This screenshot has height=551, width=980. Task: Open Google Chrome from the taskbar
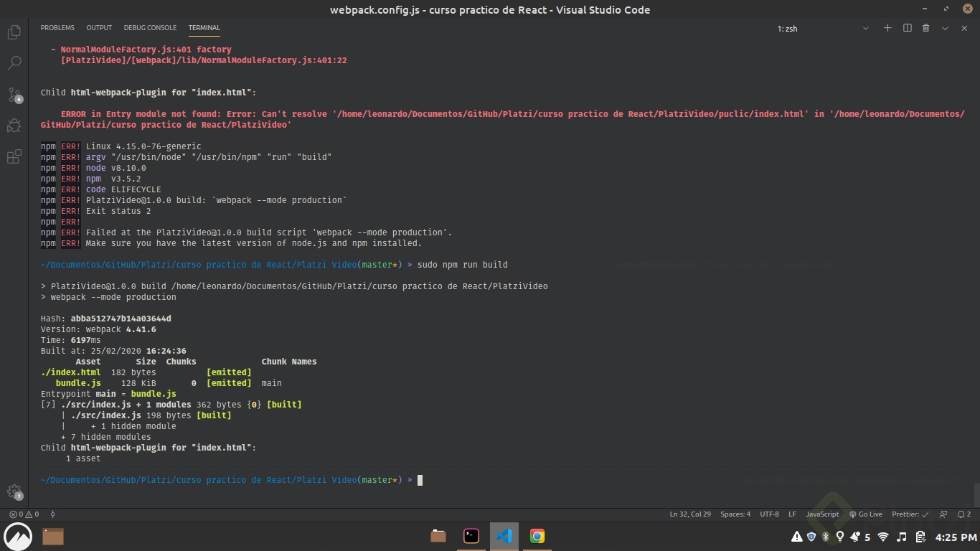tap(537, 536)
